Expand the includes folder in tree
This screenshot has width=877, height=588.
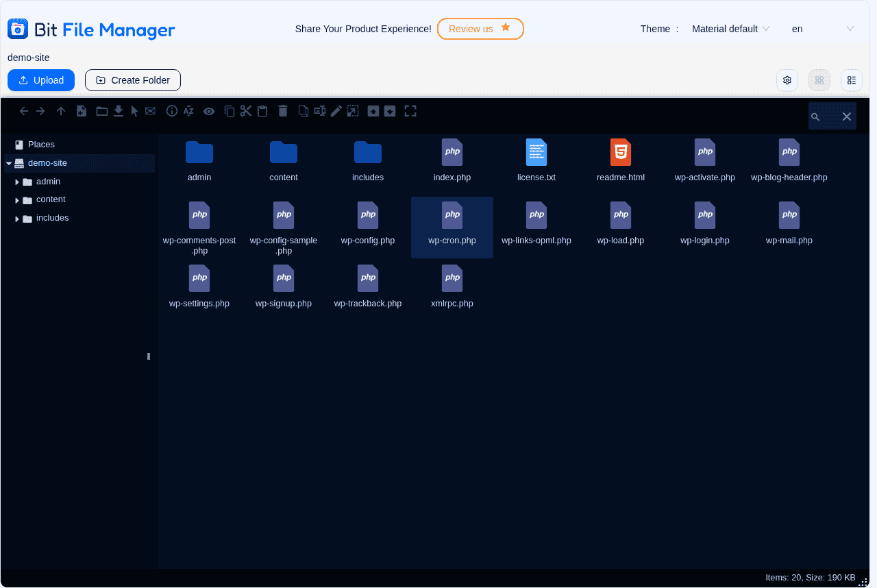pos(17,219)
